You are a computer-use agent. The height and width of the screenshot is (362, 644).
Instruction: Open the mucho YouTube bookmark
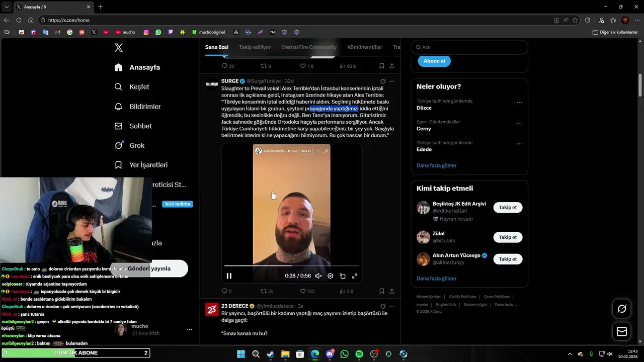[x=125, y=32]
